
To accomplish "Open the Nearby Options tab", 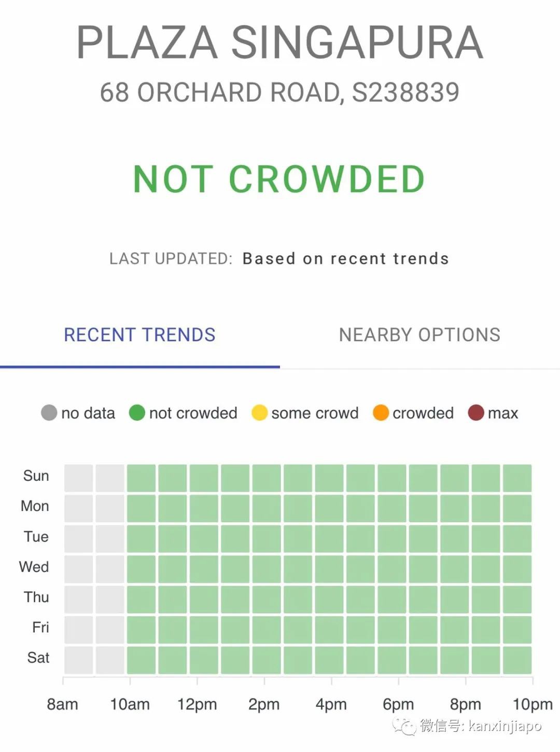I will (419, 335).
